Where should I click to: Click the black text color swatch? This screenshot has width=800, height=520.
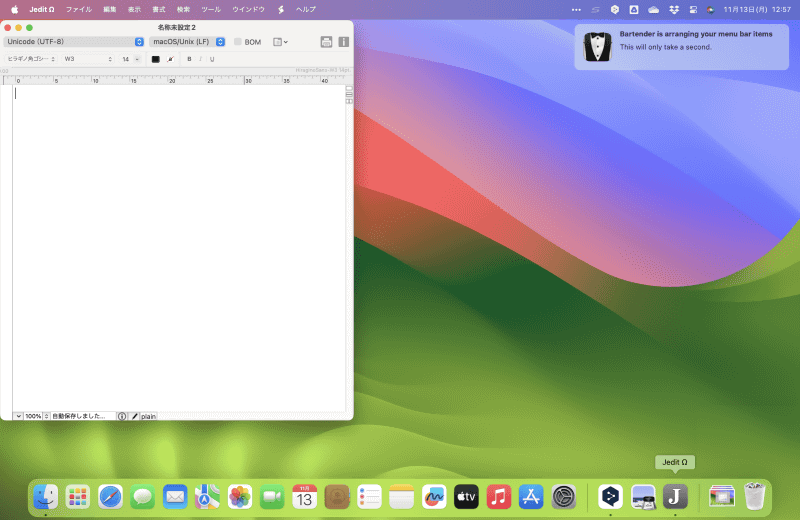click(156, 59)
